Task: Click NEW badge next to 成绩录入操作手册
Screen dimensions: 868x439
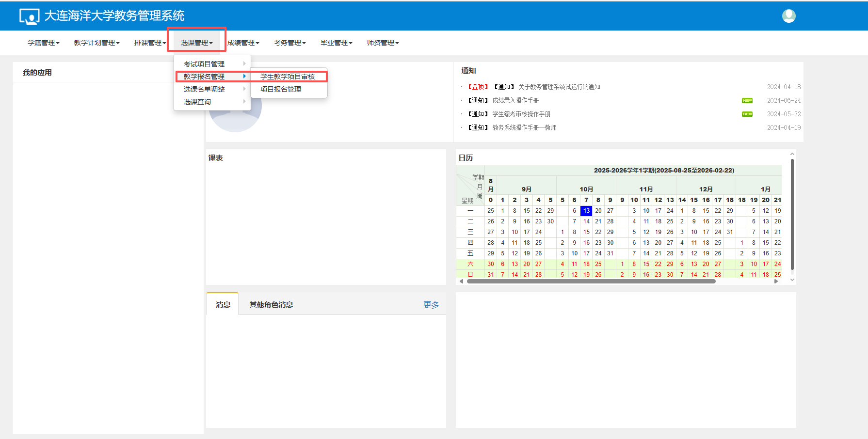Action: click(747, 101)
